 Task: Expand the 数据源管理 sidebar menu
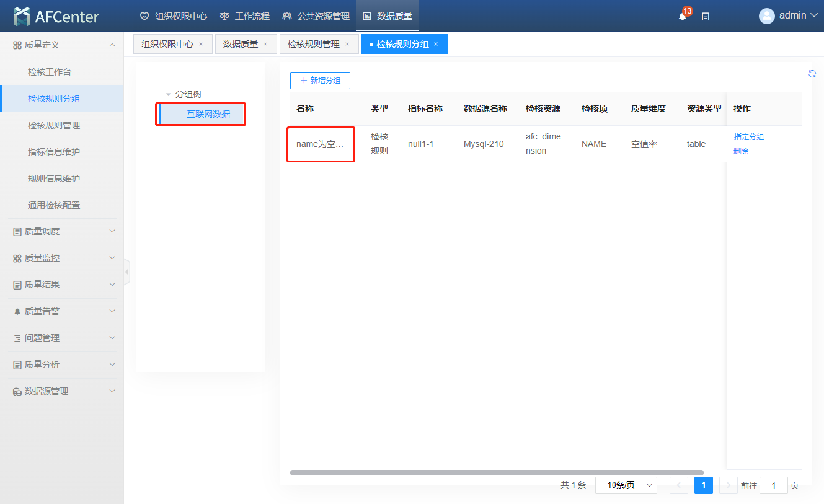61,391
